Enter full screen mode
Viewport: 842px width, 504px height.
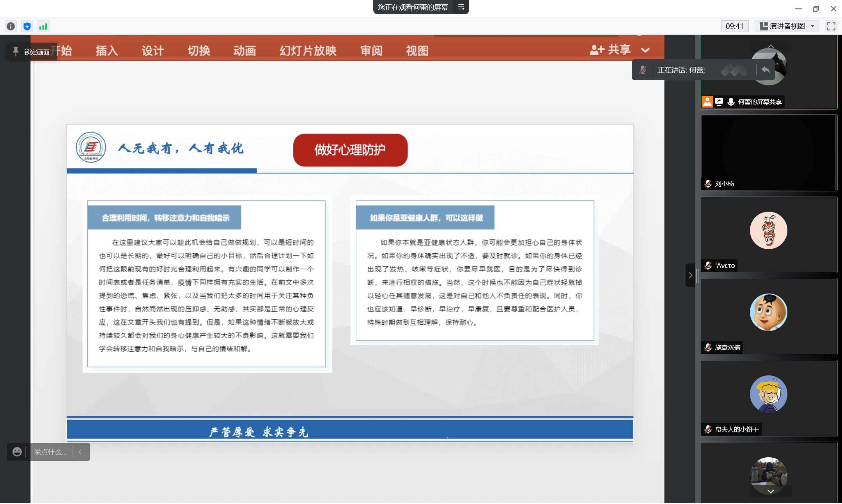click(x=831, y=26)
